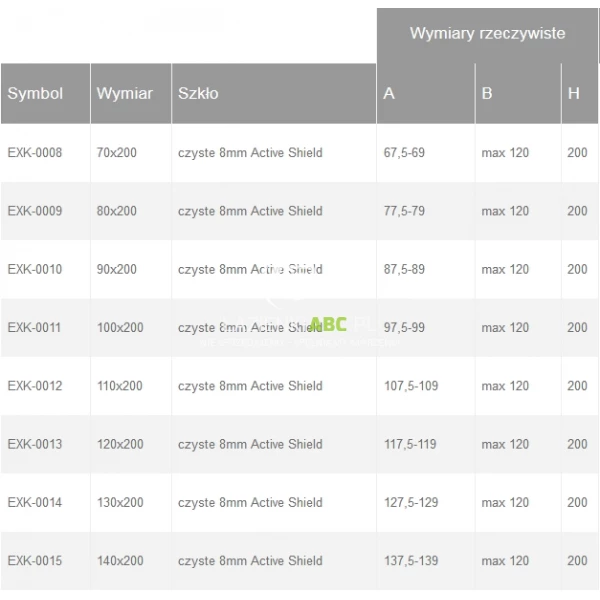Click the H column header
600x600 pixels.
[x=574, y=93]
